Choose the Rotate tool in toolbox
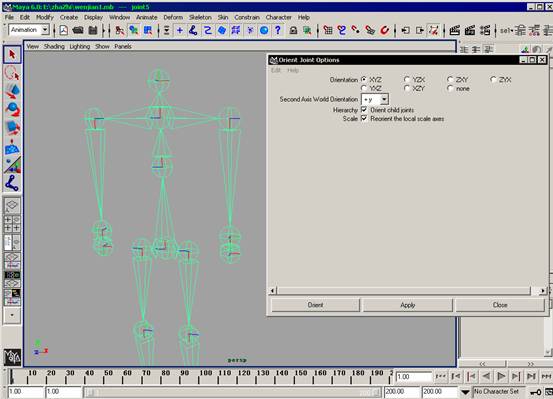The image size is (553, 399). 12,109
